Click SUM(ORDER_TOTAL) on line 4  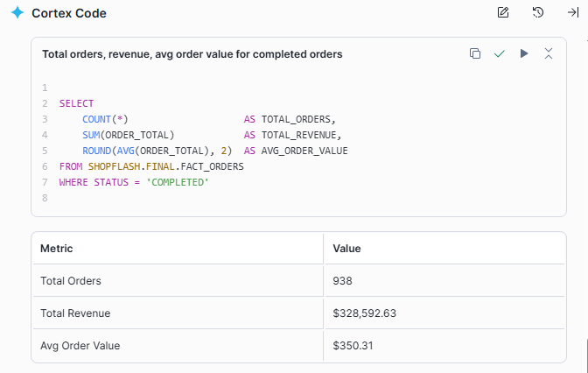pyautogui.click(x=129, y=135)
